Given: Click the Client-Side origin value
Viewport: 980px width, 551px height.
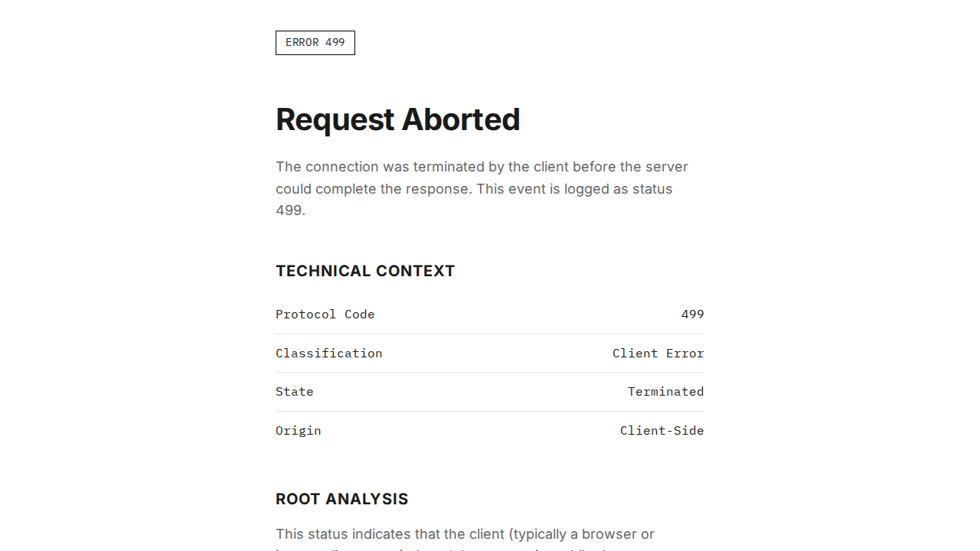Looking at the screenshot, I should (661, 431).
